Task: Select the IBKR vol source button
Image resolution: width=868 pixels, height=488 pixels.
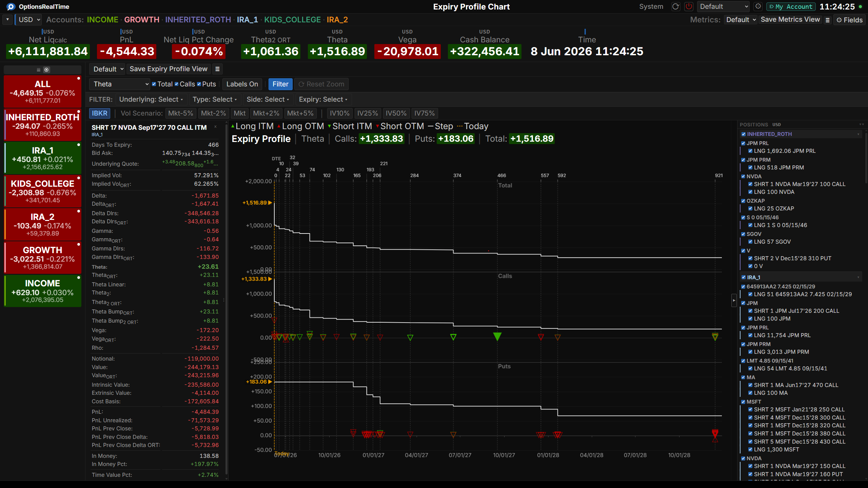Action: 100,113
